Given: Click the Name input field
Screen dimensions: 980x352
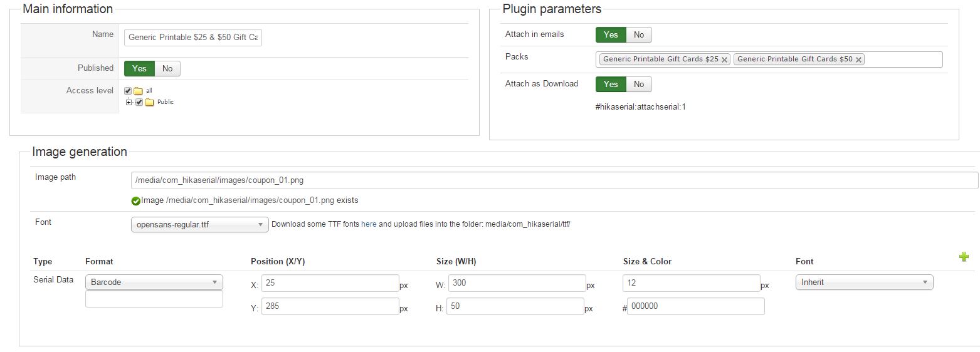Looking at the screenshot, I should pyautogui.click(x=193, y=38).
